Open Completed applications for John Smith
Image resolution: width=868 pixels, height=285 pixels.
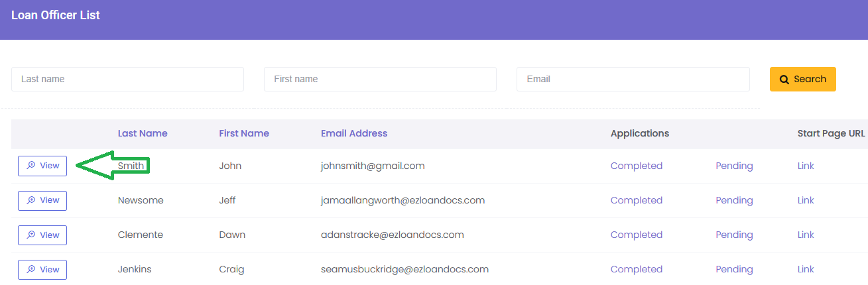click(636, 166)
